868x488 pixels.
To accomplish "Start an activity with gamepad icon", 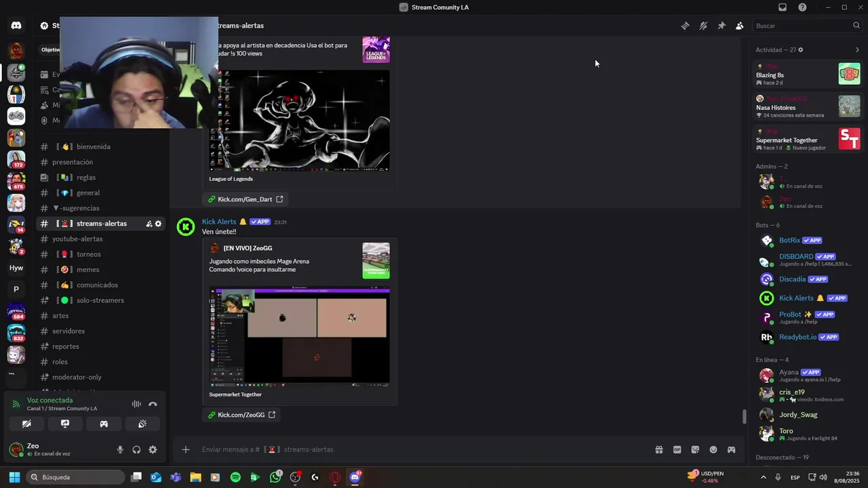I will (104, 424).
